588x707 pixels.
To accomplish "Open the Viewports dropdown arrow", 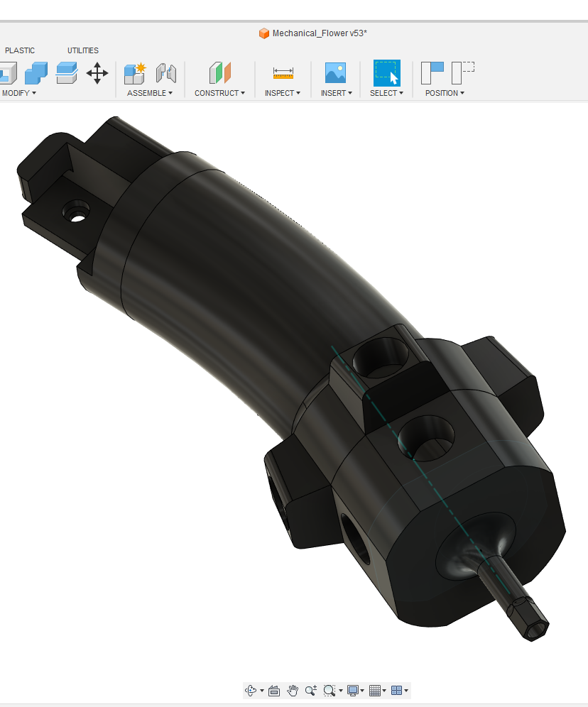I will (406, 691).
